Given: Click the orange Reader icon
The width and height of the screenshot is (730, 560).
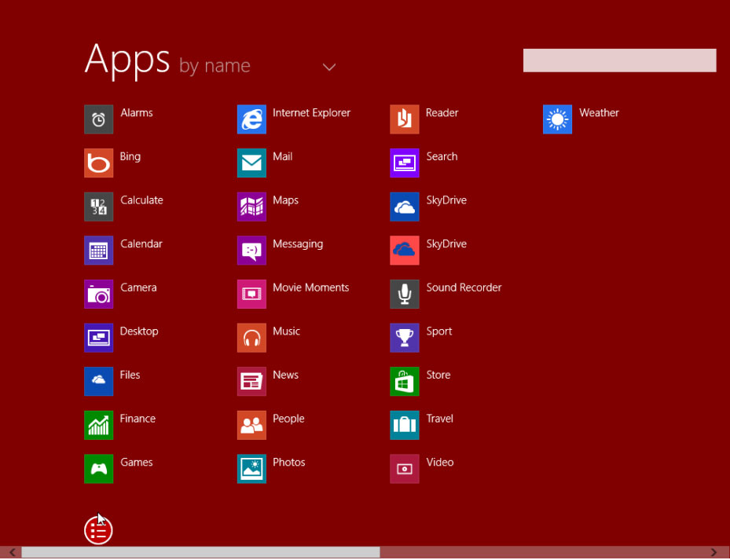Looking at the screenshot, I should [405, 119].
